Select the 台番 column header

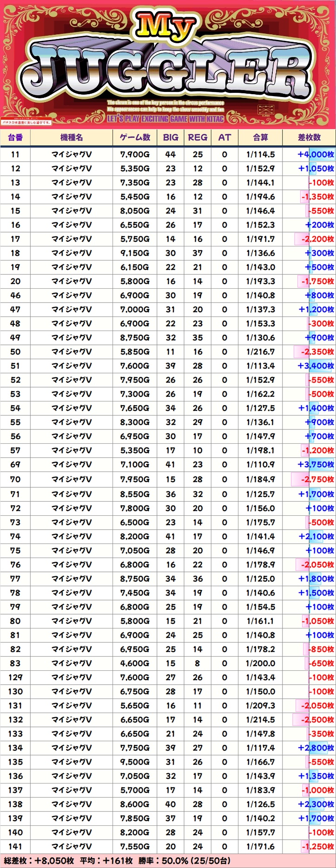pos(15,137)
